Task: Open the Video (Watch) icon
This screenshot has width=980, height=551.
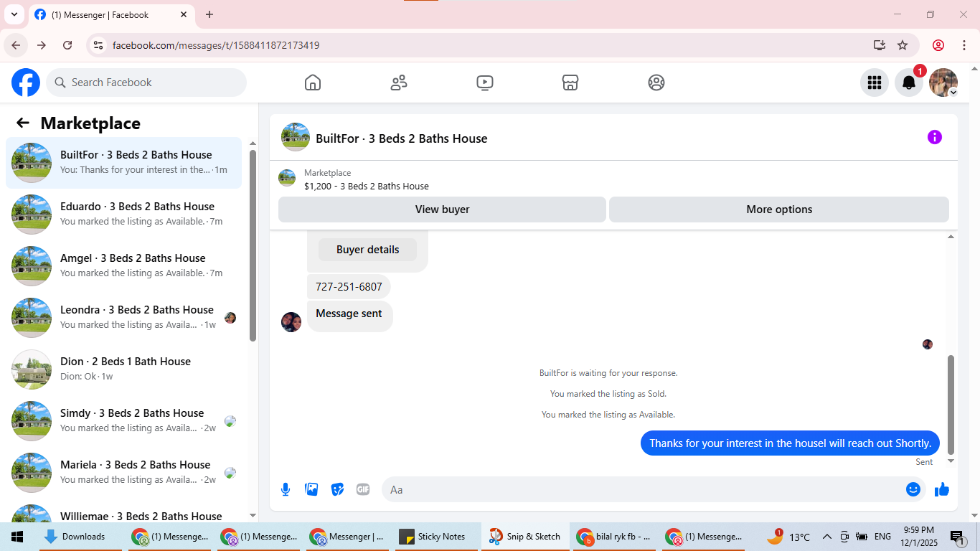Action: (x=485, y=83)
